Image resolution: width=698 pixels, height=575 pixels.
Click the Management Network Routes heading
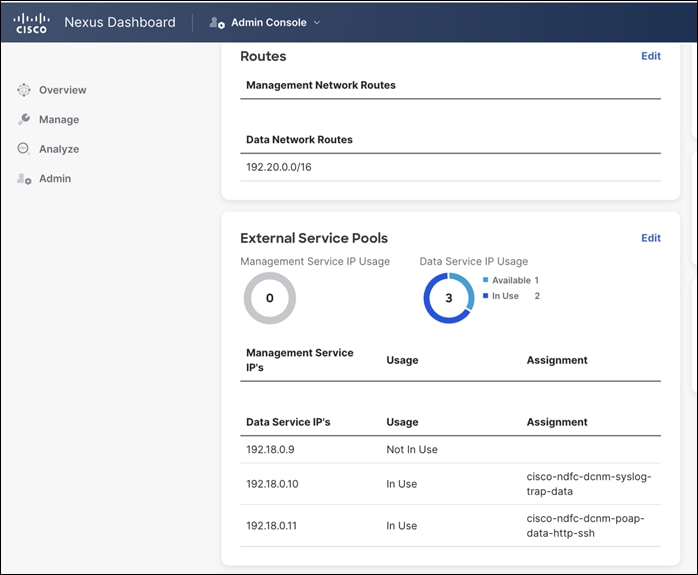[x=321, y=85]
